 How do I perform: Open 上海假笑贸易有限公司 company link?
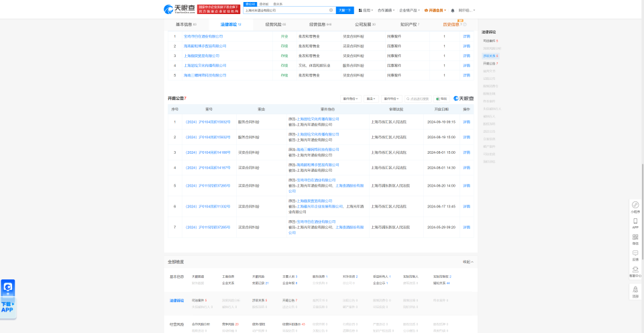point(201,56)
